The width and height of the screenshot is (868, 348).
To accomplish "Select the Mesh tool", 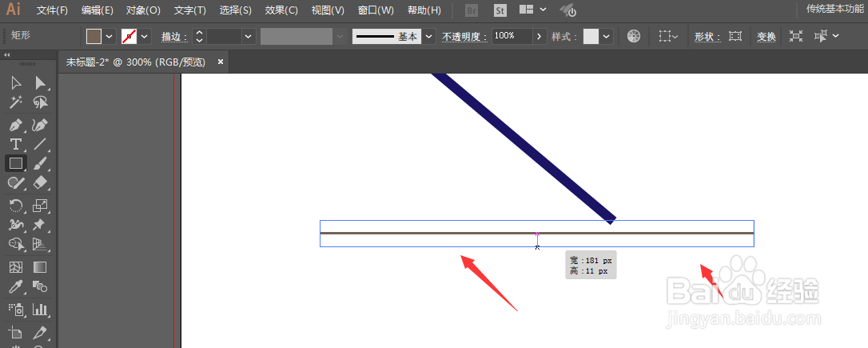I will point(16,267).
